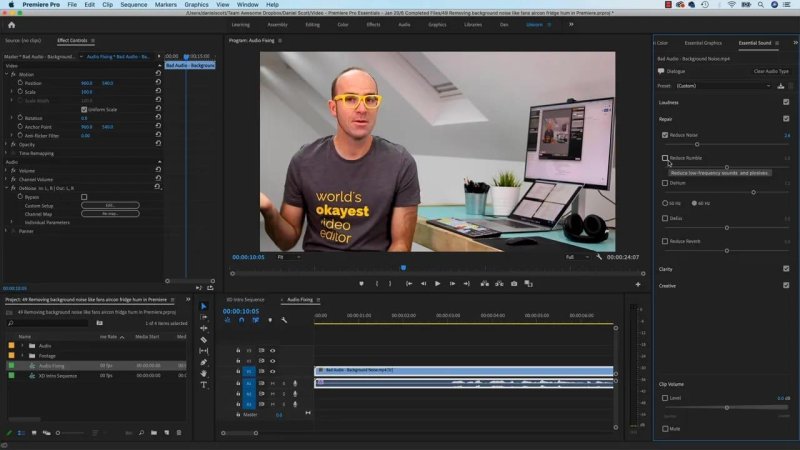Enable the DeEss checkbox
The image size is (800, 450).
coord(665,218)
